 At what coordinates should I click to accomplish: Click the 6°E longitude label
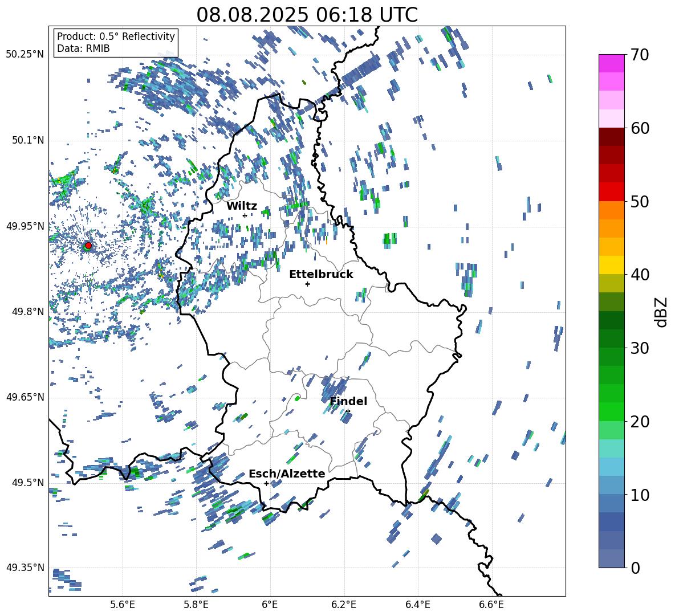pyautogui.click(x=270, y=605)
